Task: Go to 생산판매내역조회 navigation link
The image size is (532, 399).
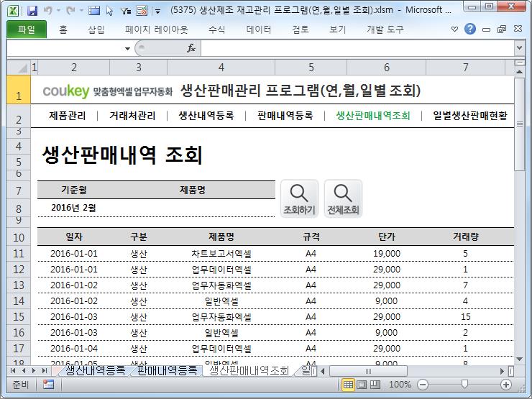Action: coord(373,116)
